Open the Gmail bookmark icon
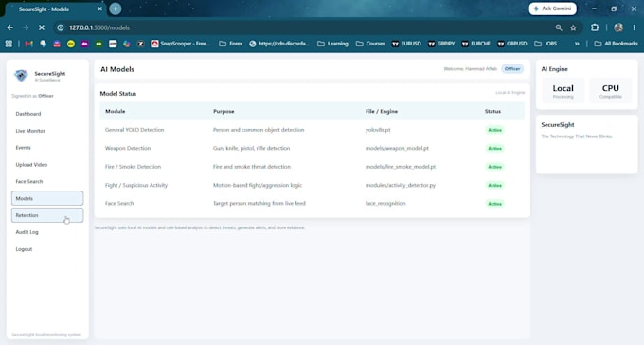Image resolution: width=644 pixels, height=345 pixels. (x=28, y=44)
